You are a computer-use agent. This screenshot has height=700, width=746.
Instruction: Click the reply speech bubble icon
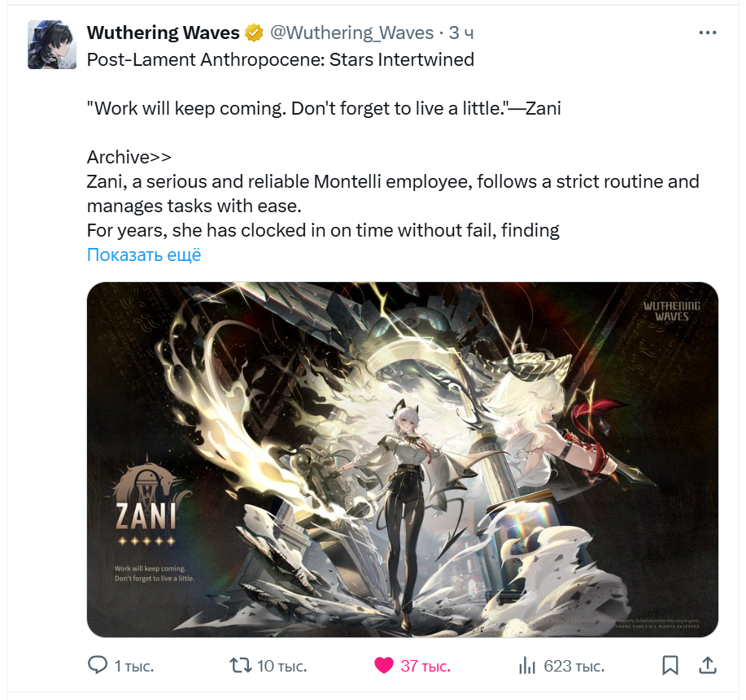[x=98, y=665]
